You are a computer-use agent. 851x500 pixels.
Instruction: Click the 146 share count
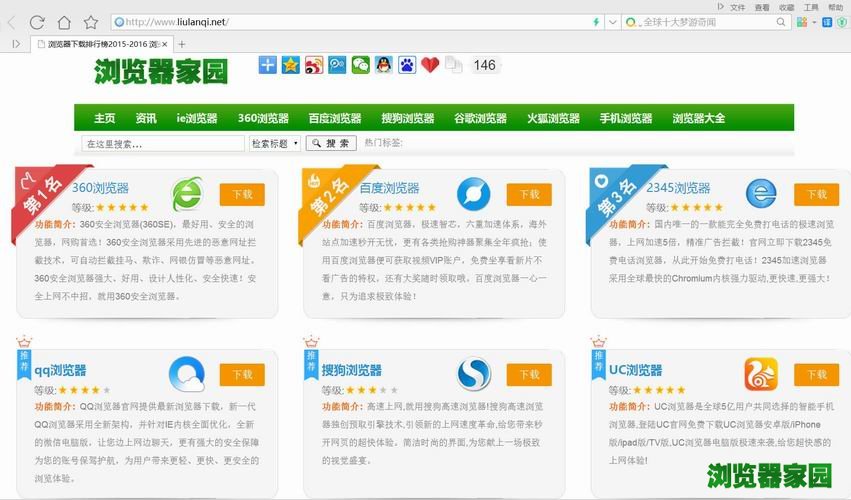(x=484, y=66)
